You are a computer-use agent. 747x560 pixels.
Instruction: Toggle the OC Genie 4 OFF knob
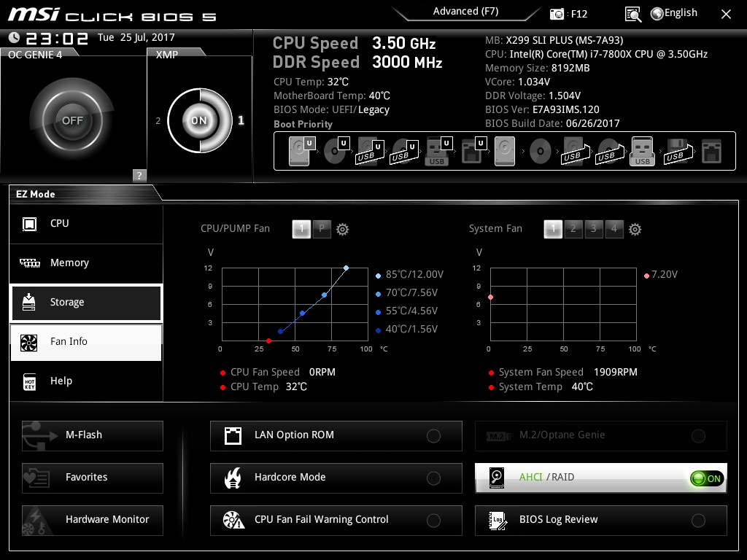(72, 120)
